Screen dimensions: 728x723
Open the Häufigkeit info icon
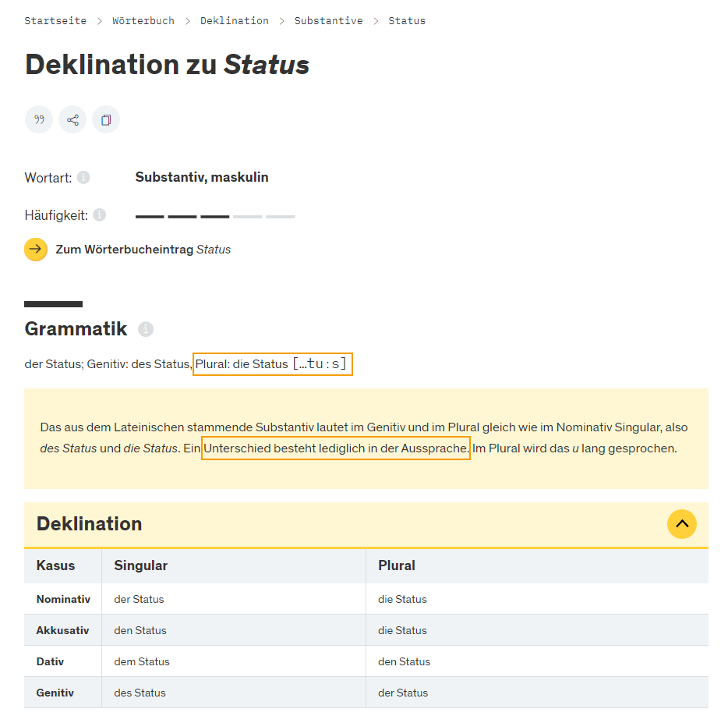99,214
